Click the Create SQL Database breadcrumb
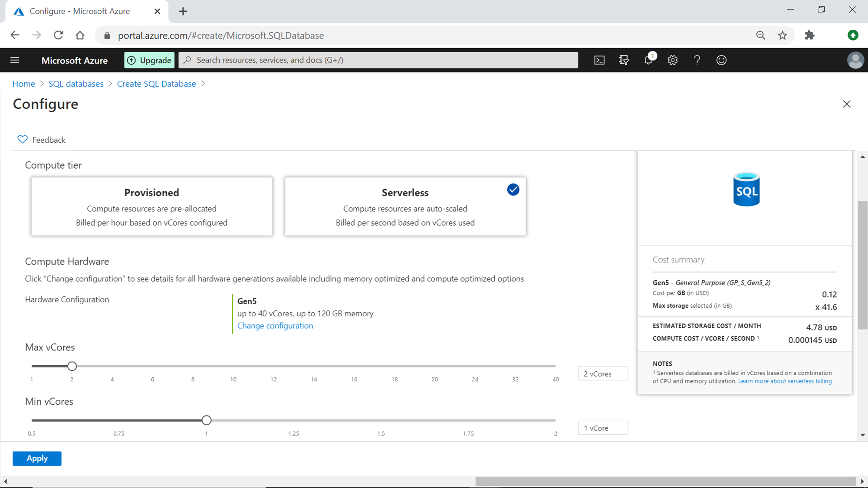 click(x=156, y=84)
